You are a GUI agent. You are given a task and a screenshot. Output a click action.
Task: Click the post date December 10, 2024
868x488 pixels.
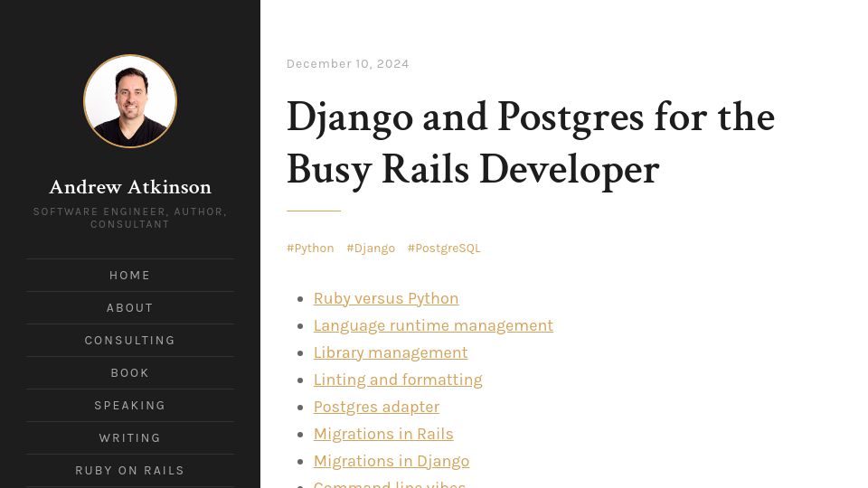tap(347, 63)
